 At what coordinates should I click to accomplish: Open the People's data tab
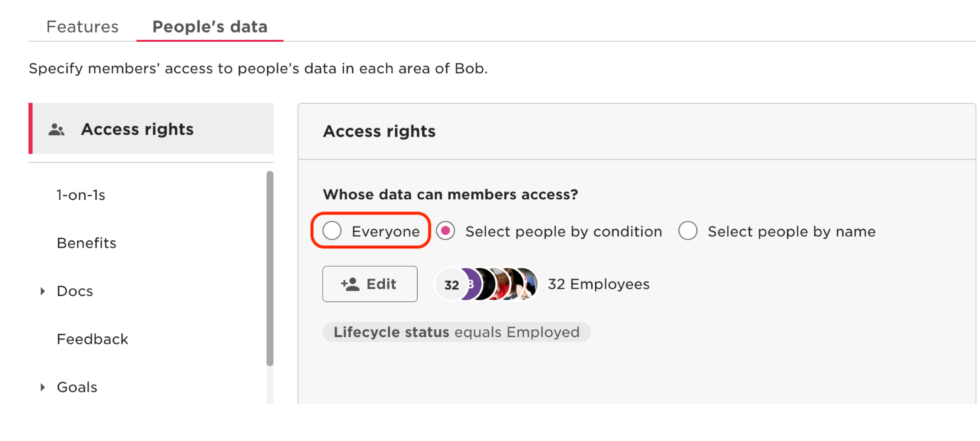click(x=209, y=27)
